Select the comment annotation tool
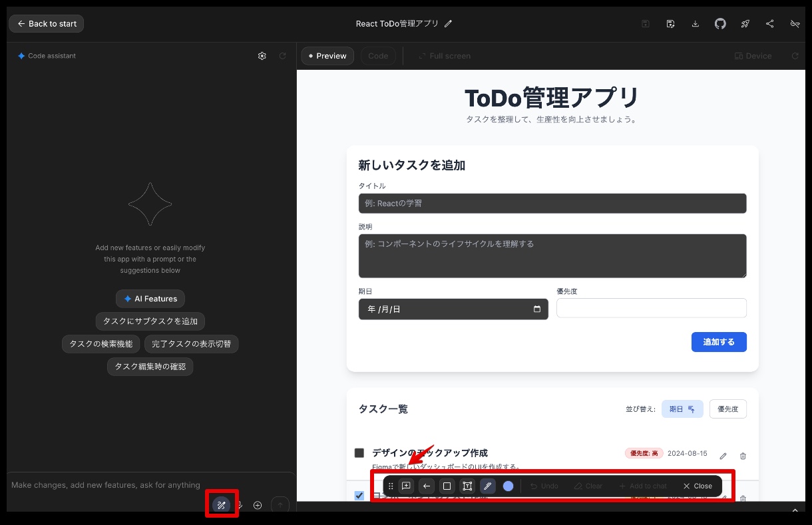812x525 pixels. click(x=406, y=486)
